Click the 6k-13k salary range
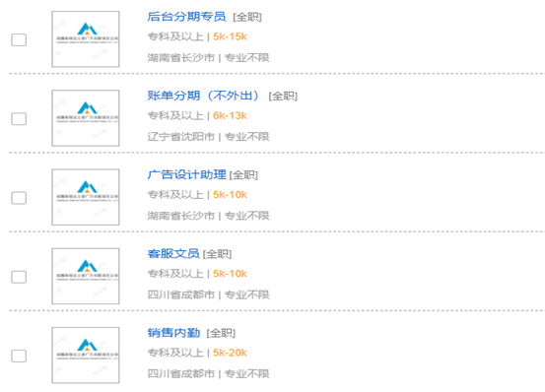Screen dimensions: 545x392 pyautogui.click(x=230, y=115)
